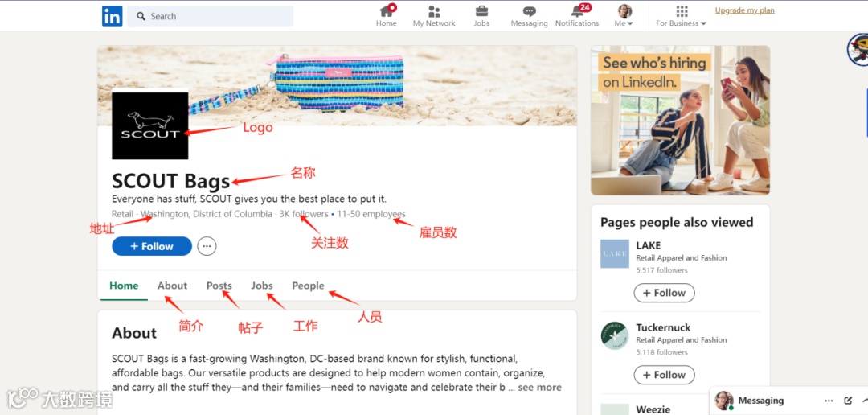
Task: Click the cover banner image
Action: click(337, 85)
